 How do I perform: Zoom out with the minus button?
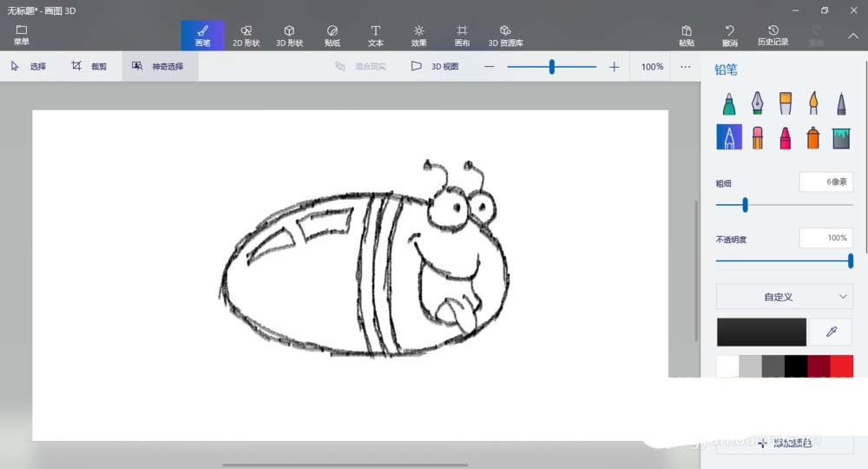pyautogui.click(x=489, y=67)
